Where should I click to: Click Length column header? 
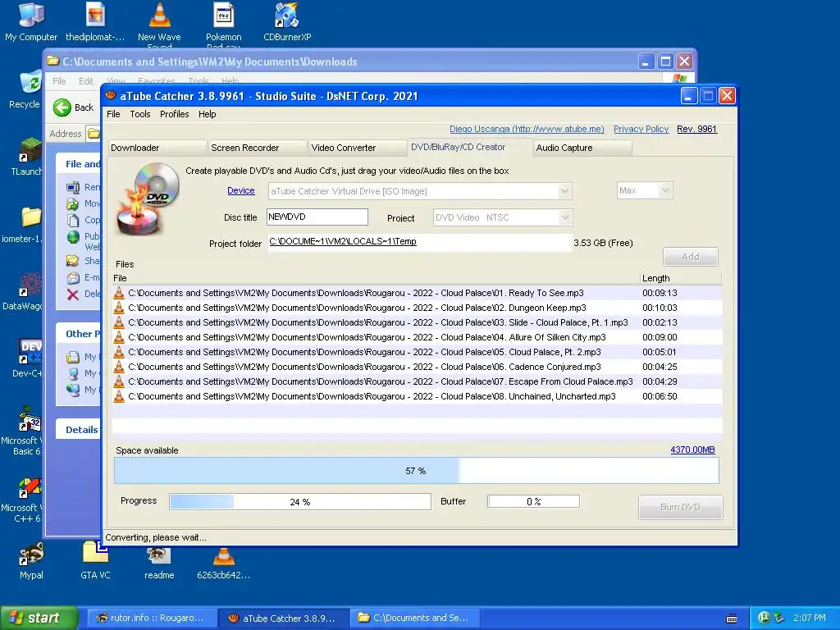[x=680, y=279]
